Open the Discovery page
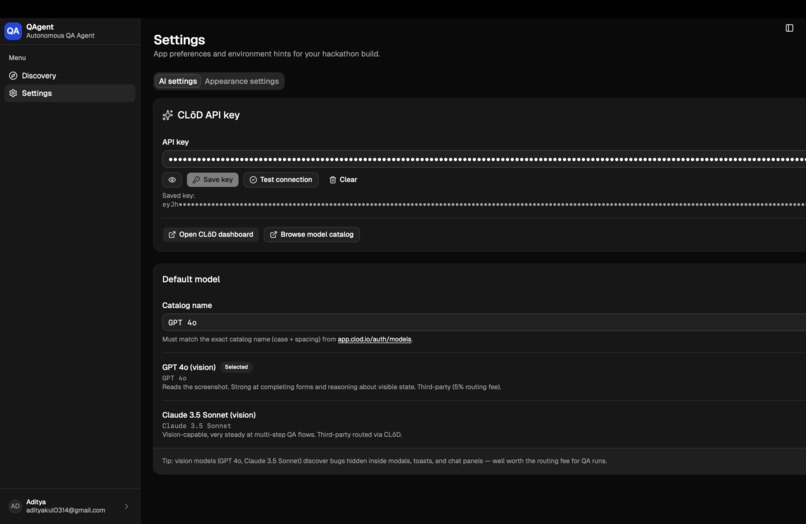 point(70,76)
